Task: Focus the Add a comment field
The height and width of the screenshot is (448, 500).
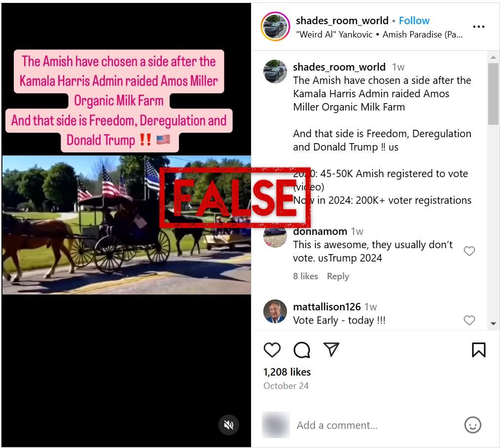Action: (x=376, y=425)
